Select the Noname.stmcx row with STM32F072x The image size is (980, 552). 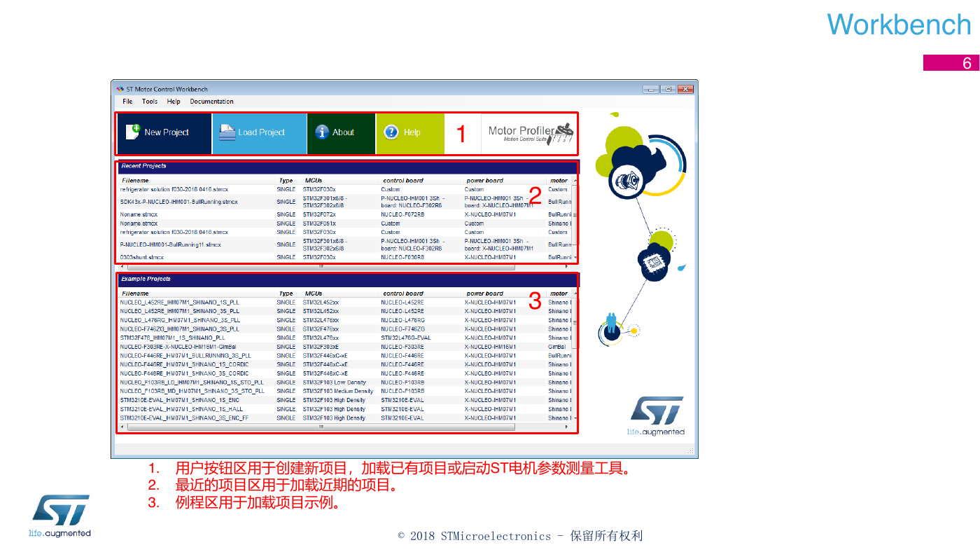point(345,214)
